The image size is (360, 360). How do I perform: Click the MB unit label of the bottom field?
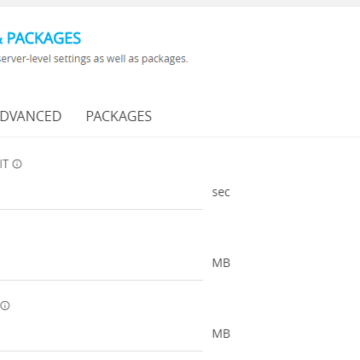[221, 334]
